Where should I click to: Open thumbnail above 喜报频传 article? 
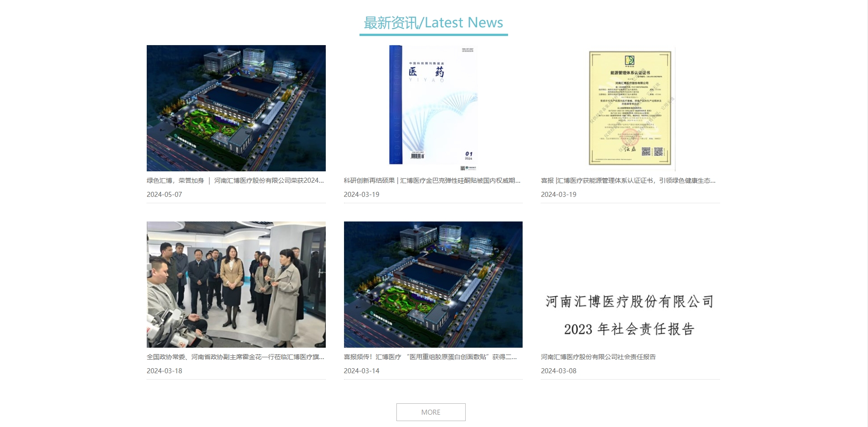pos(433,284)
